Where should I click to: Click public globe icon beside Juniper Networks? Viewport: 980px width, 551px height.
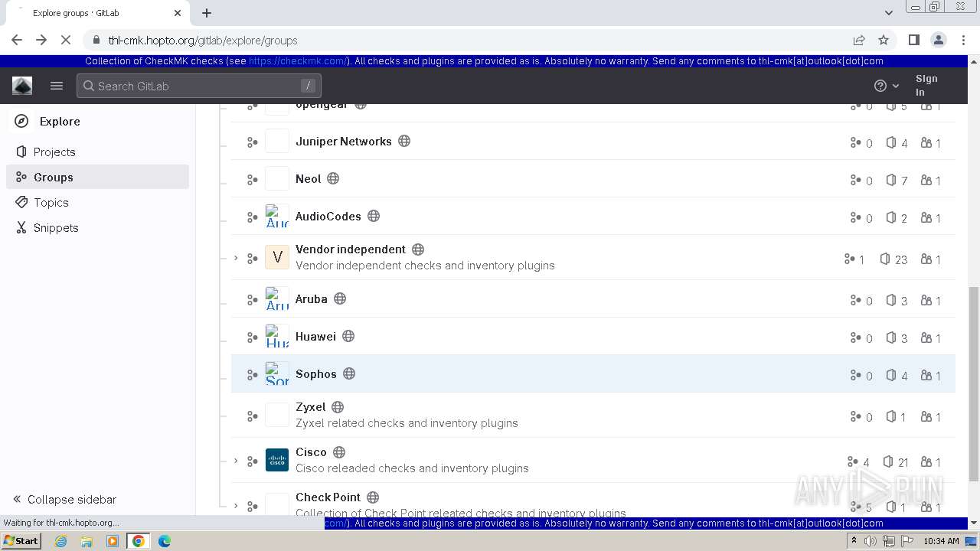[404, 141]
